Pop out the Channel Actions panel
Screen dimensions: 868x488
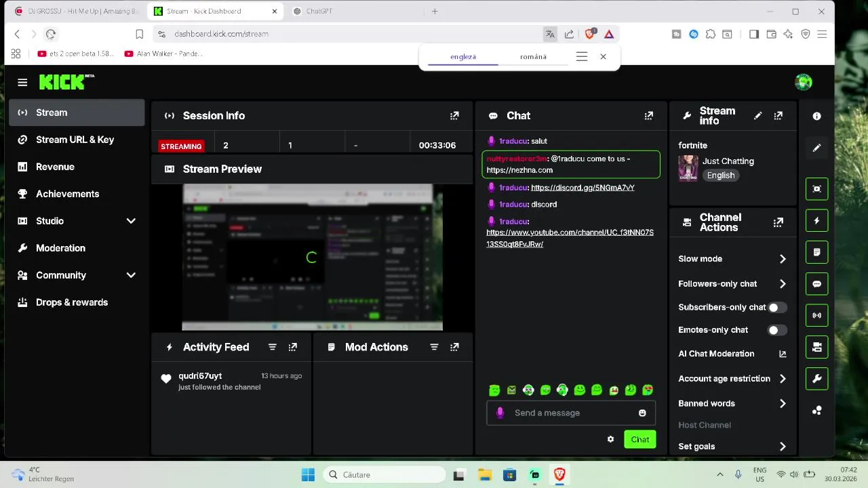(778, 222)
